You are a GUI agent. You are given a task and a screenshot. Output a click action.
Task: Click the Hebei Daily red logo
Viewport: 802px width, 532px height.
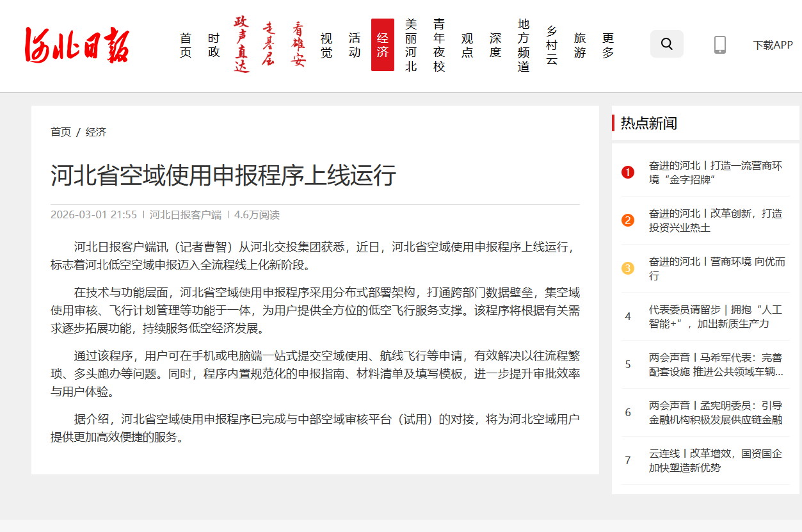click(77, 45)
